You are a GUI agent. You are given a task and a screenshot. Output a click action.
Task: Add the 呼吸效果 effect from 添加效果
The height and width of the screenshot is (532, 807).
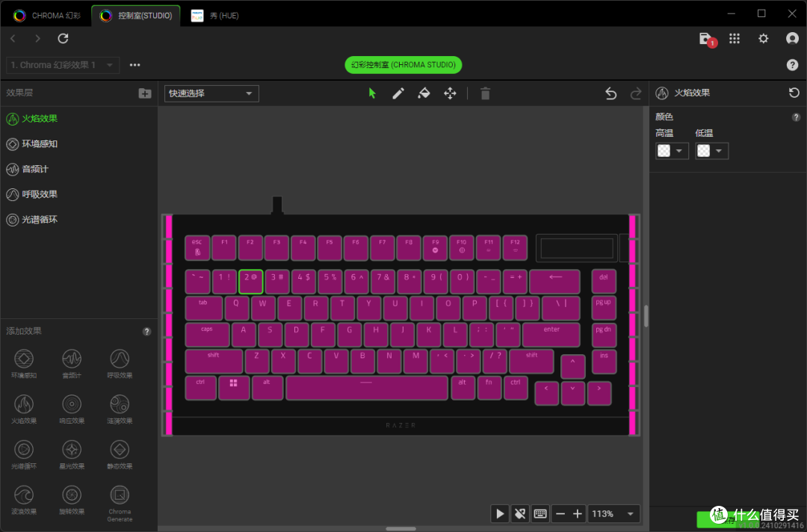120,364
